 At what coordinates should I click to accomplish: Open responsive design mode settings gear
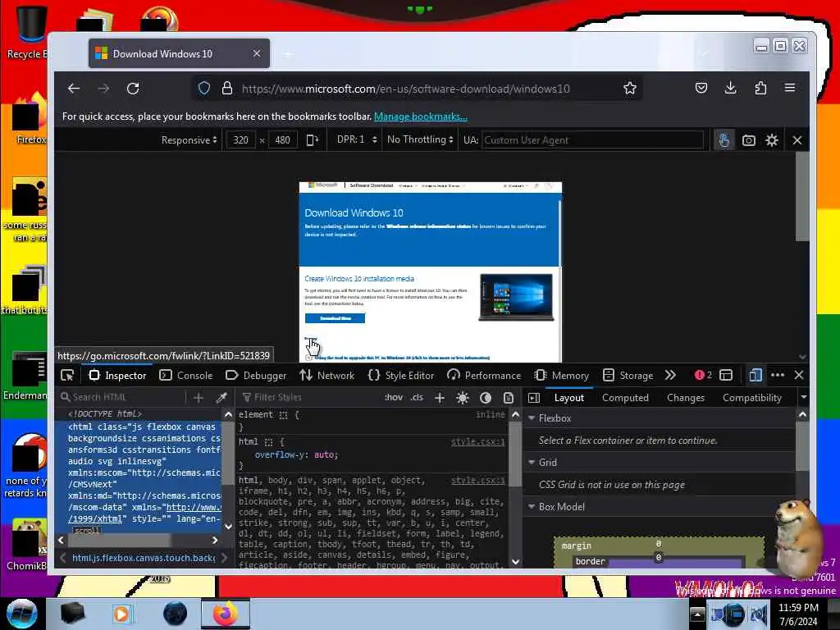point(771,140)
